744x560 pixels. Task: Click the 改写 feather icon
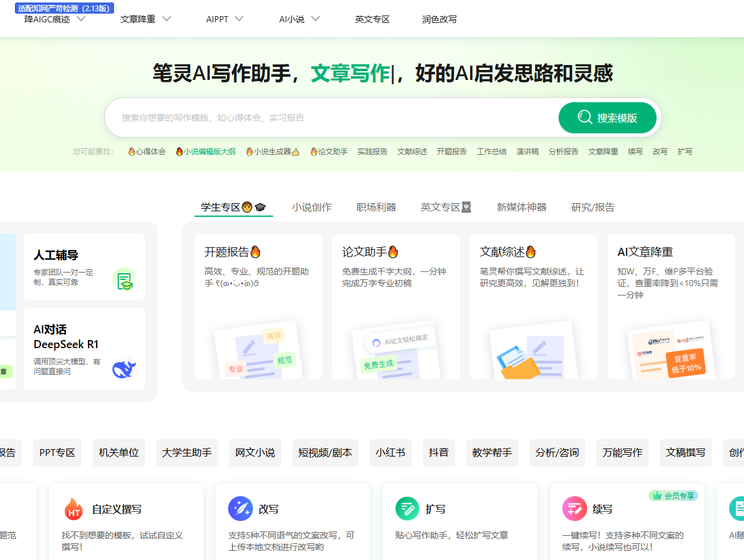coord(240,509)
